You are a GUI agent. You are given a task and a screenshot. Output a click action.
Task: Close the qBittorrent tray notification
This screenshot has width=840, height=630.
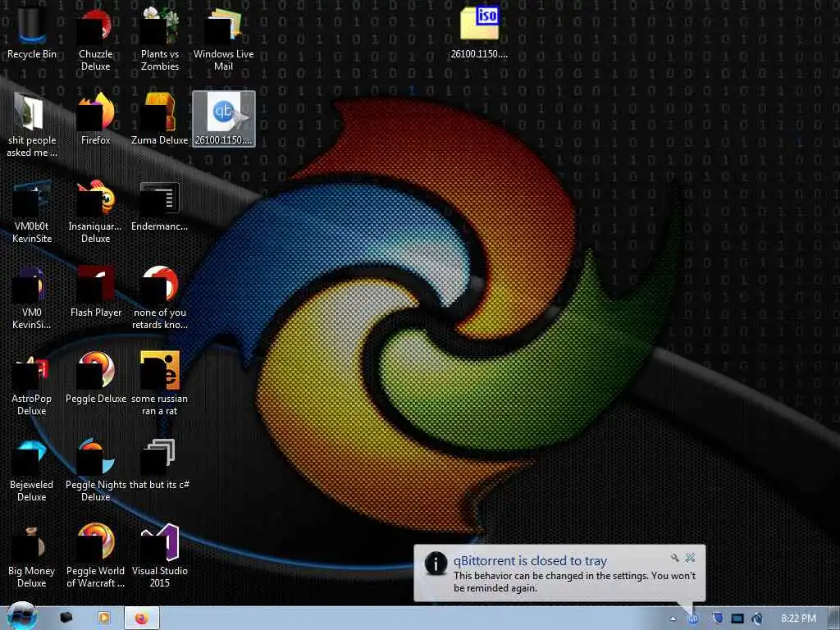[690, 558]
